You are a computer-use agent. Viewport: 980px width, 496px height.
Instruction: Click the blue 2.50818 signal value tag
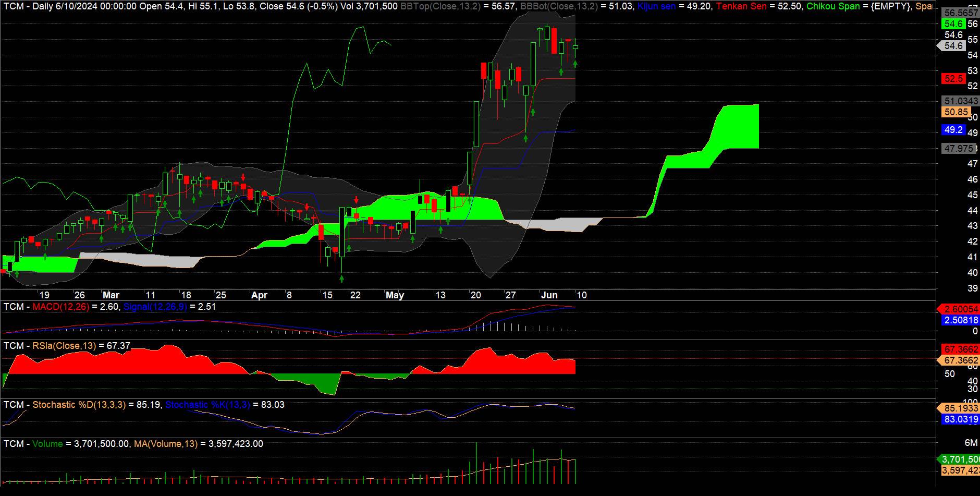point(961,320)
